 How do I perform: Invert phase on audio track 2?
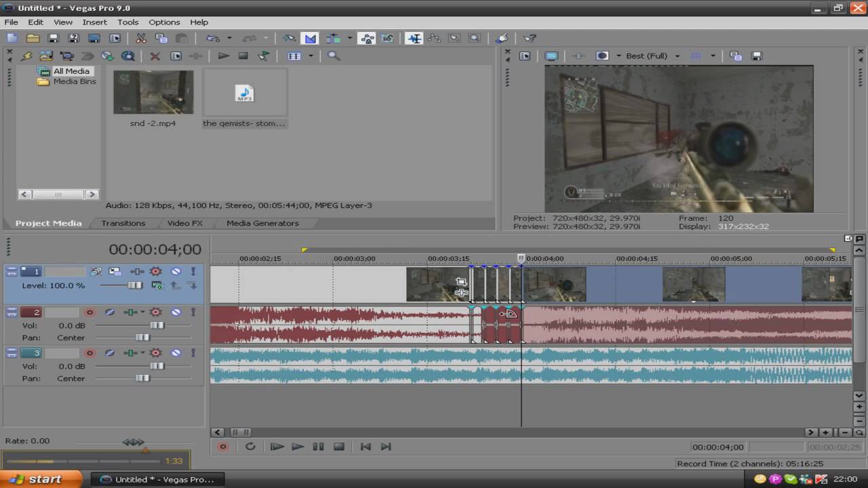click(109, 312)
